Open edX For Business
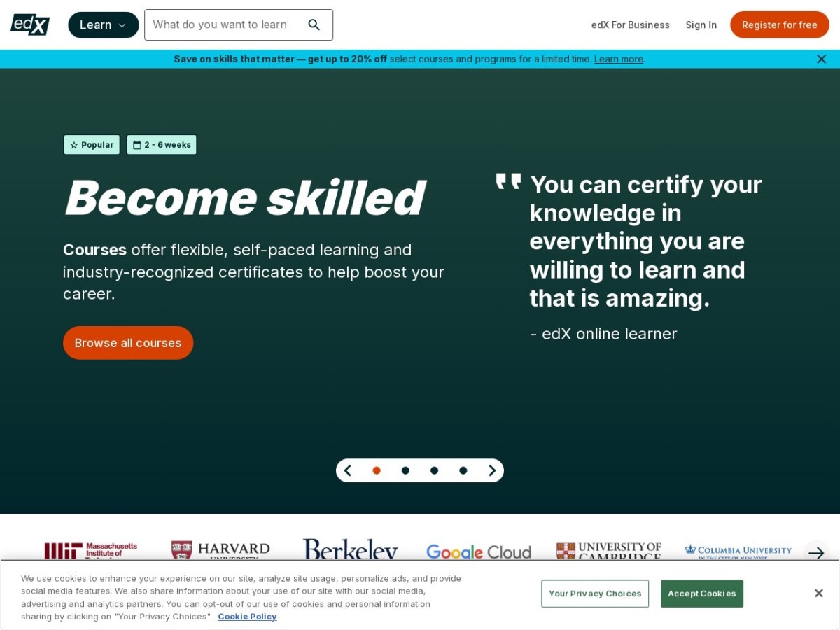 [x=629, y=24]
